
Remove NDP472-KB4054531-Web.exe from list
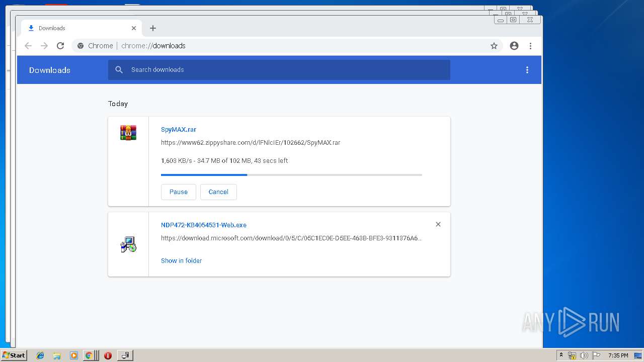(x=438, y=224)
